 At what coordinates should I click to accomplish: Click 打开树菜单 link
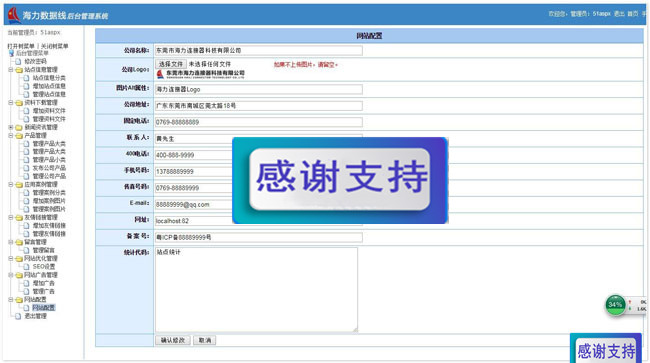pyautogui.click(x=21, y=46)
